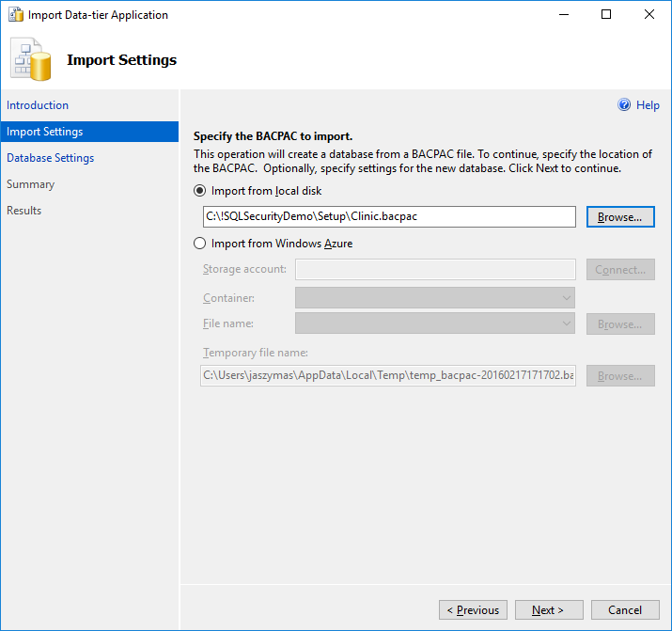672x631 pixels.
Task: Click the Storage account text field
Action: coord(435,270)
